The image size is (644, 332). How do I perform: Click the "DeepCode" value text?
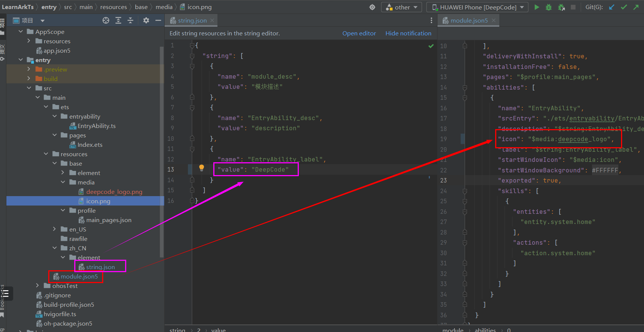[x=270, y=170]
